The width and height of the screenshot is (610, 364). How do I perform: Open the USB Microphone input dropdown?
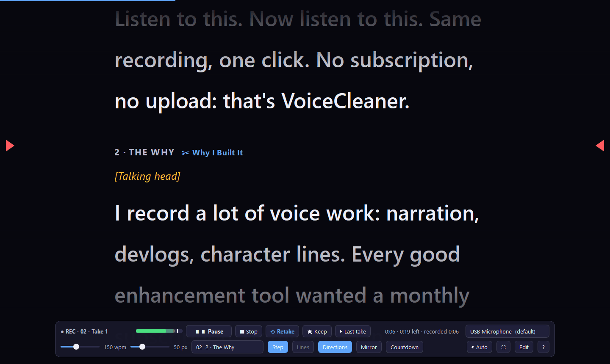pyautogui.click(x=507, y=331)
